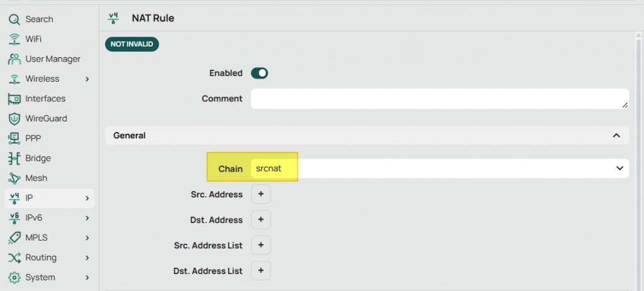Viewport: 644px width, 291px height.
Task: Collapse the General section chevron
Action: pos(616,136)
